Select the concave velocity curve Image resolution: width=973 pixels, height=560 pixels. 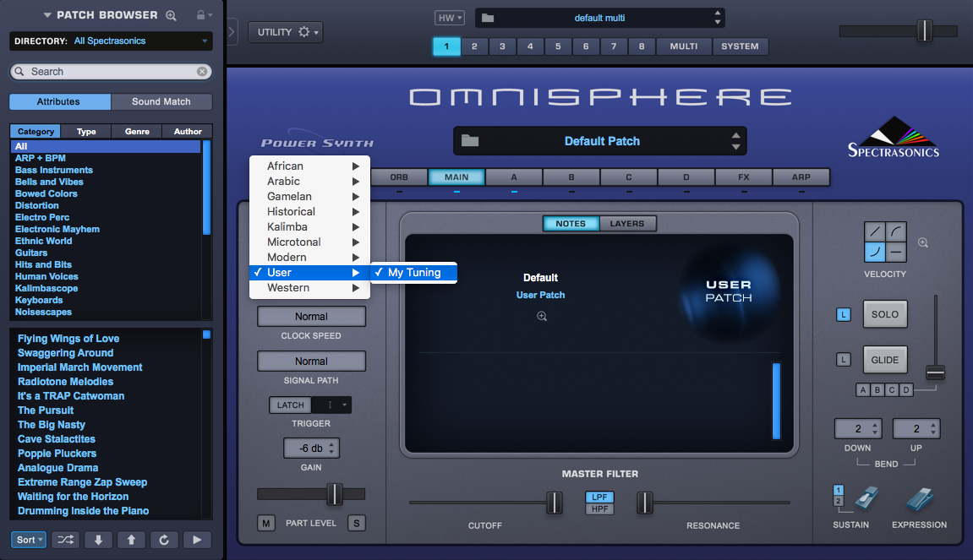(875, 252)
